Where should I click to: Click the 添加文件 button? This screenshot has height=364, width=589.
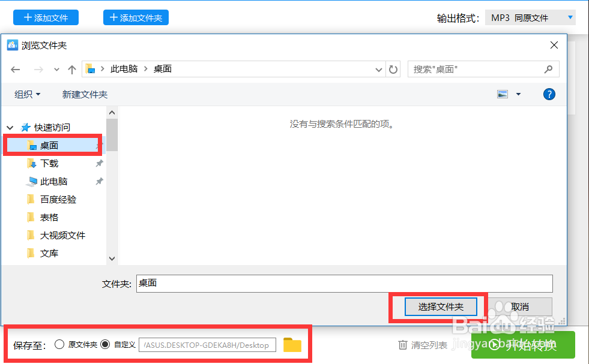tap(46, 17)
